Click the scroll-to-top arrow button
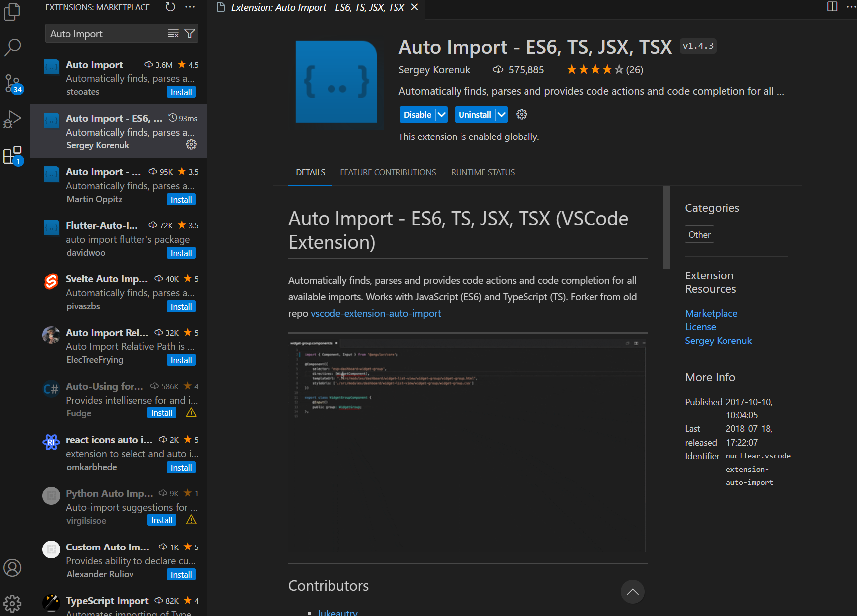The image size is (857, 616). pyautogui.click(x=633, y=592)
